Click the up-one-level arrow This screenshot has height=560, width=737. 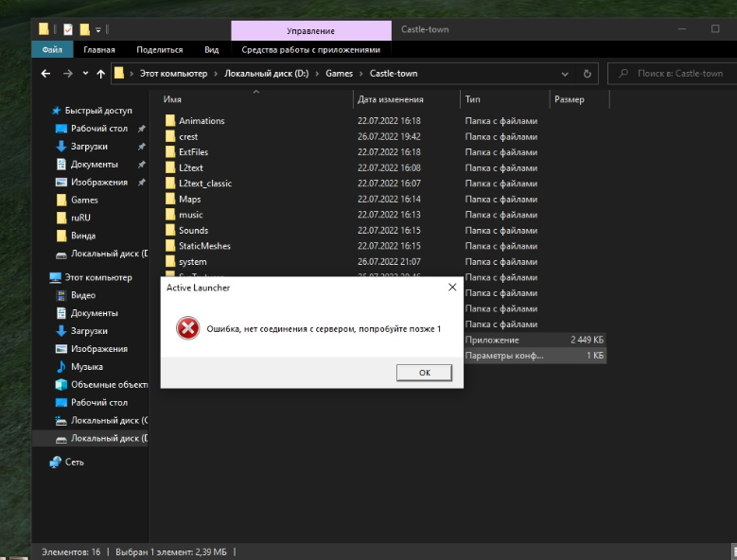pos(100,74)
